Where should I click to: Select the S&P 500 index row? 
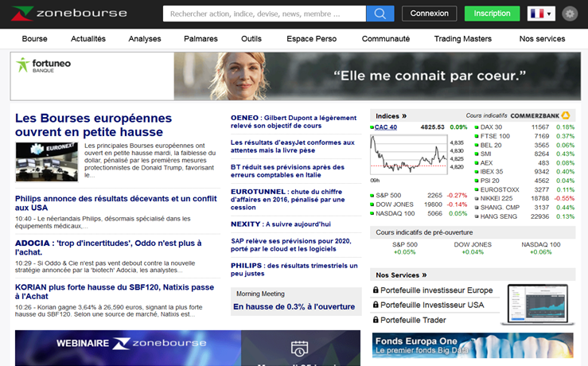[419, 196]
